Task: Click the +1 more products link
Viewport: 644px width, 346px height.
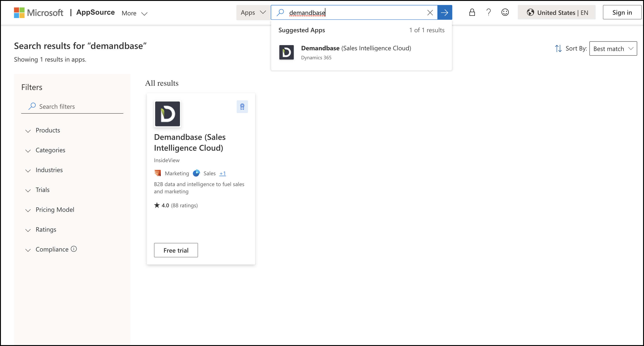Action: (222, 173)
